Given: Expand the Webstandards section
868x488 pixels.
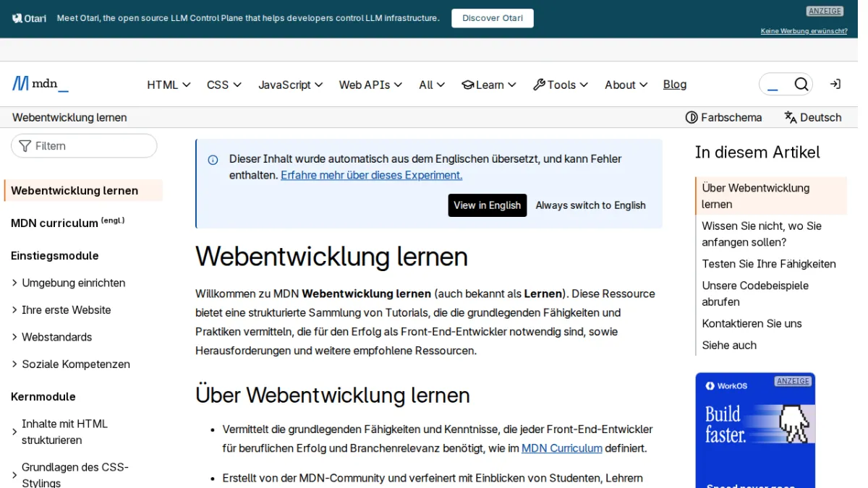Looking at the screenshot, I should (51, 337).
